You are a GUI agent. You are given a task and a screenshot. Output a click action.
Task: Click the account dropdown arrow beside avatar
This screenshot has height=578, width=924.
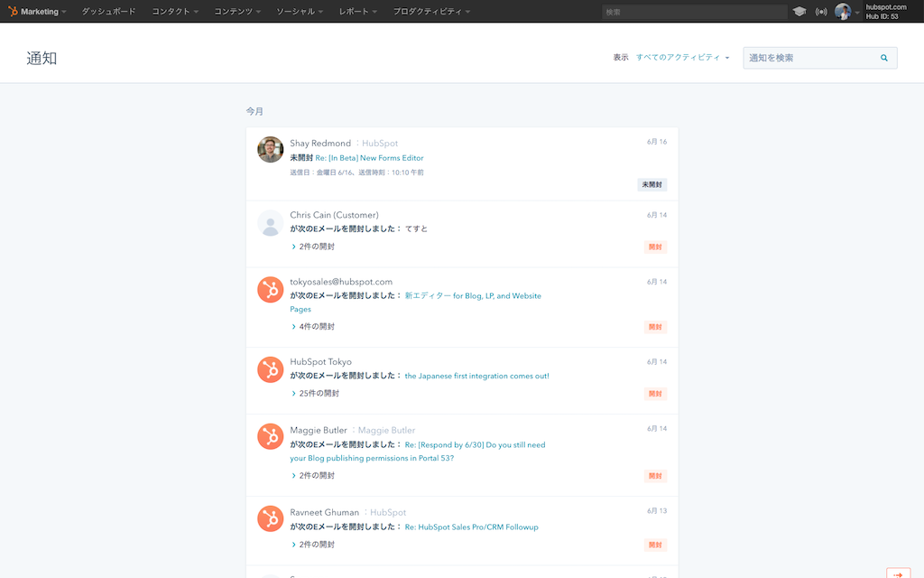857,13
